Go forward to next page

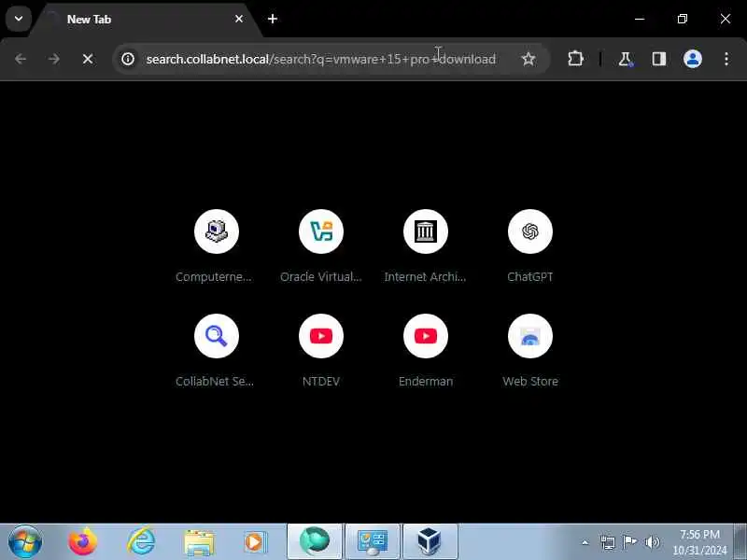click(54, 59)
